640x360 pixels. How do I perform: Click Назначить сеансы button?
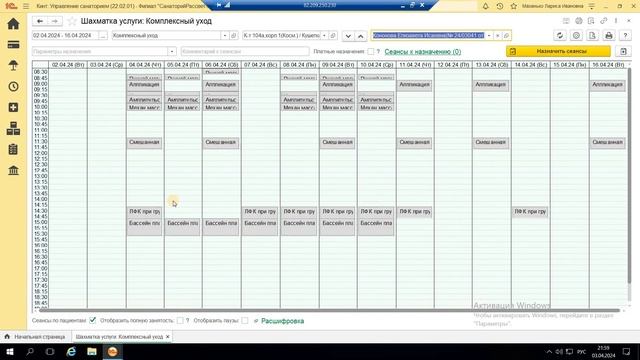558,51
